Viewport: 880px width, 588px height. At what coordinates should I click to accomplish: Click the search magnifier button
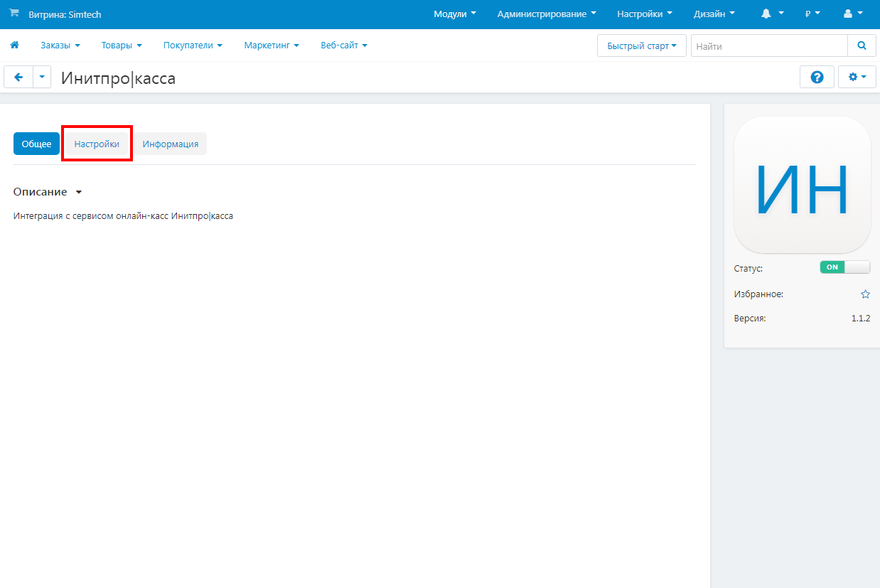(x=862, y=46)
